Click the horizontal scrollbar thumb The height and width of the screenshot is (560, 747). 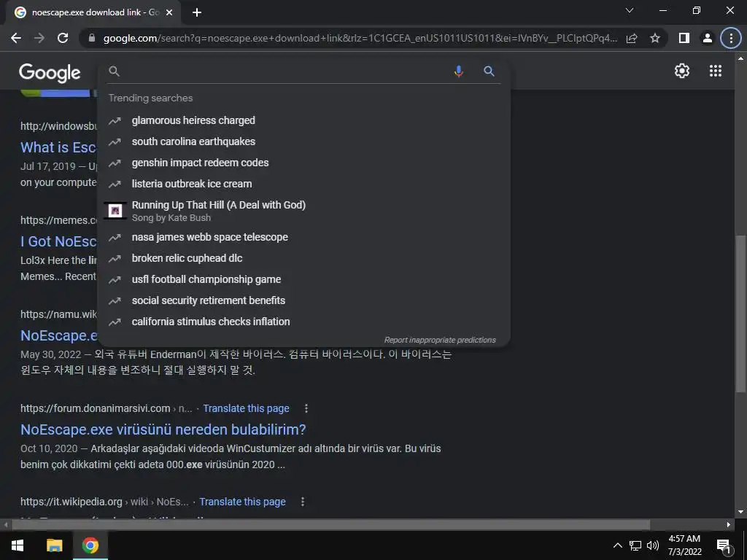[330, 525]
